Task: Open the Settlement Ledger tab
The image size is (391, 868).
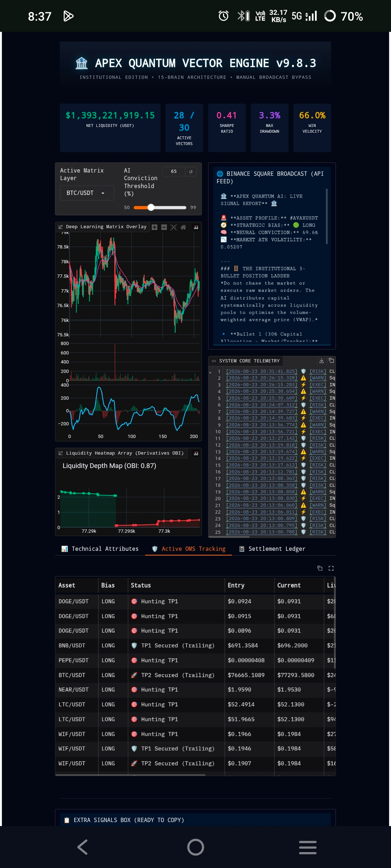Action: [272, 549]
